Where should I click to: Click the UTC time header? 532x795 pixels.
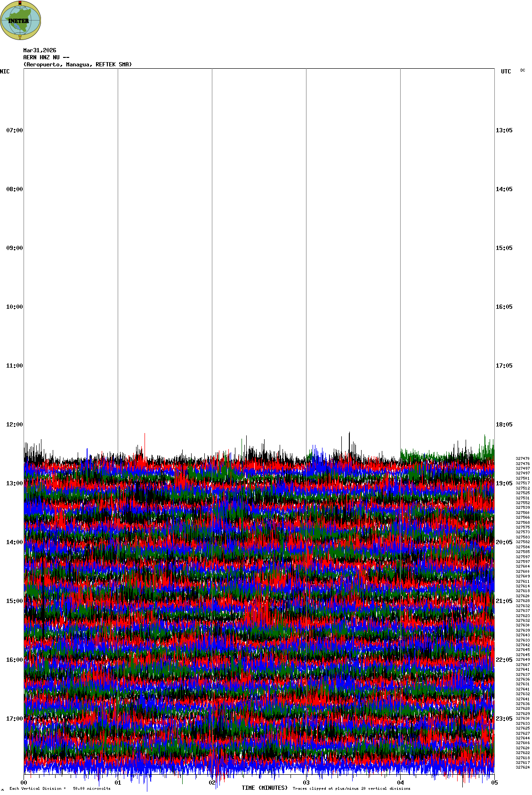[x=506, y=72]
